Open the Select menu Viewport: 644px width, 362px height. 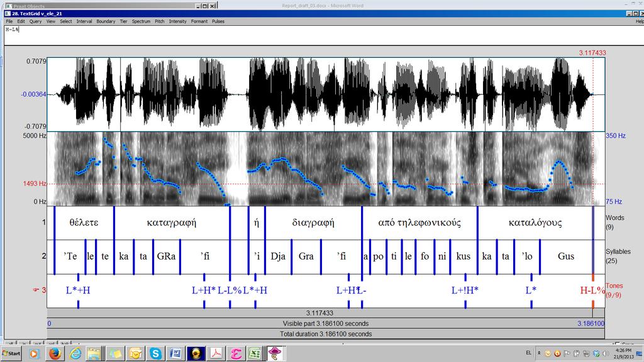(65, 21)
